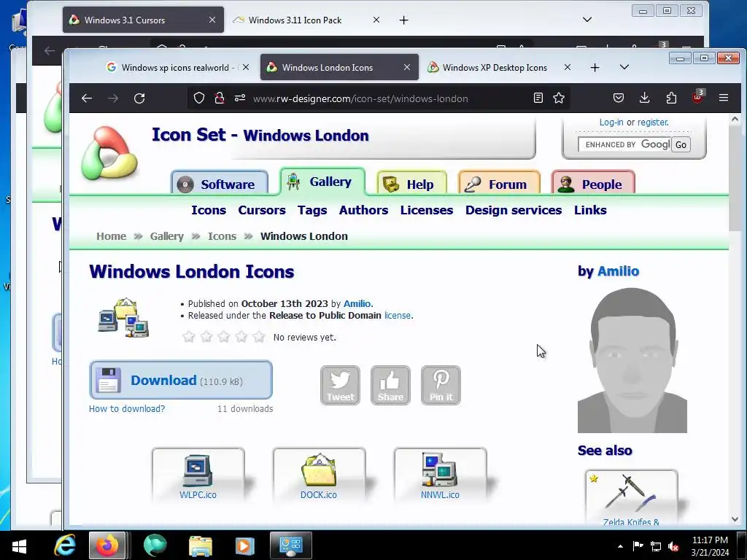Open the How to download? link
This screenshot has width=747, height=560.
click(127, 408)
